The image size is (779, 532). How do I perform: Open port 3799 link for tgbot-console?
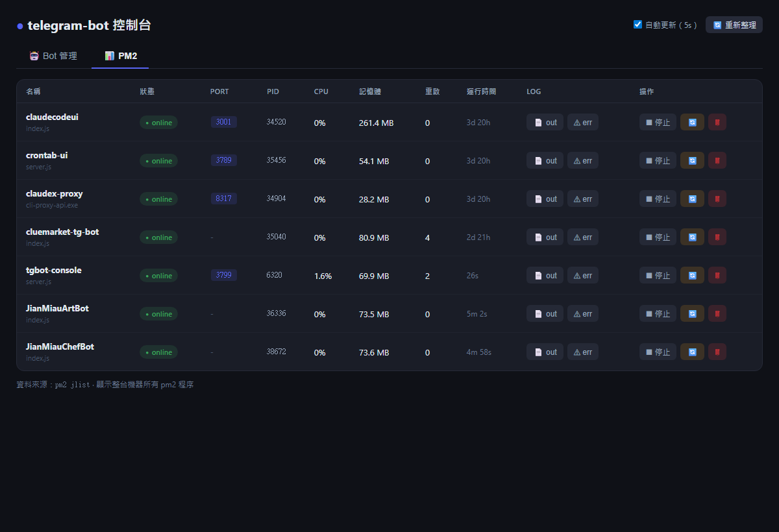point(223,275)
